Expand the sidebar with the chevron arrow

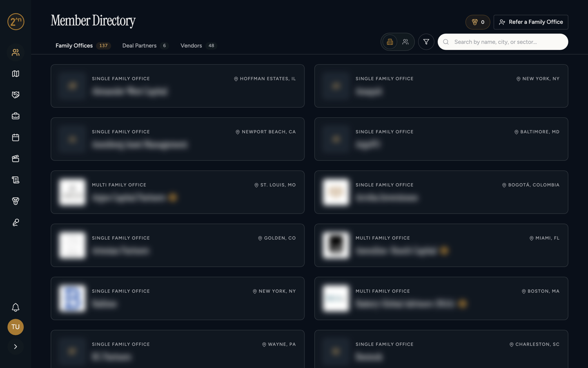point(16,347)
